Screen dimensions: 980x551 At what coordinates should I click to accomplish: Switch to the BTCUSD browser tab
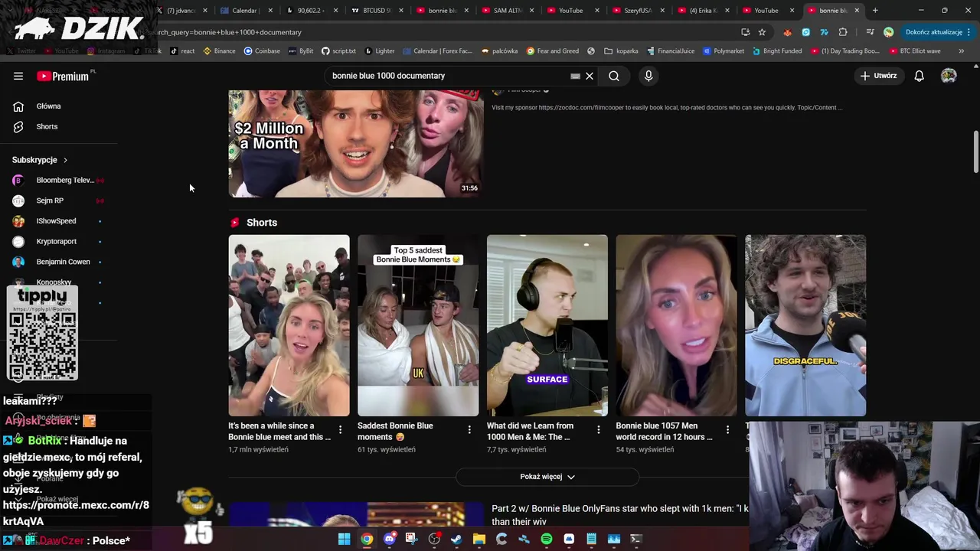pos(376,11)
